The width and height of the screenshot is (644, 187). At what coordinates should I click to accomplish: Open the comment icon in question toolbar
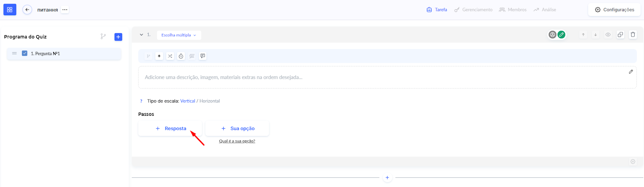[x=203, y=56]
